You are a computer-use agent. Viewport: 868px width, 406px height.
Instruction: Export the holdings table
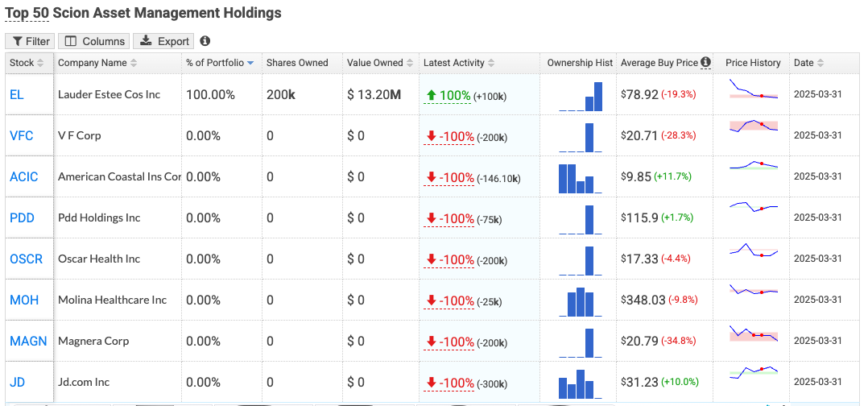[164, 41]
